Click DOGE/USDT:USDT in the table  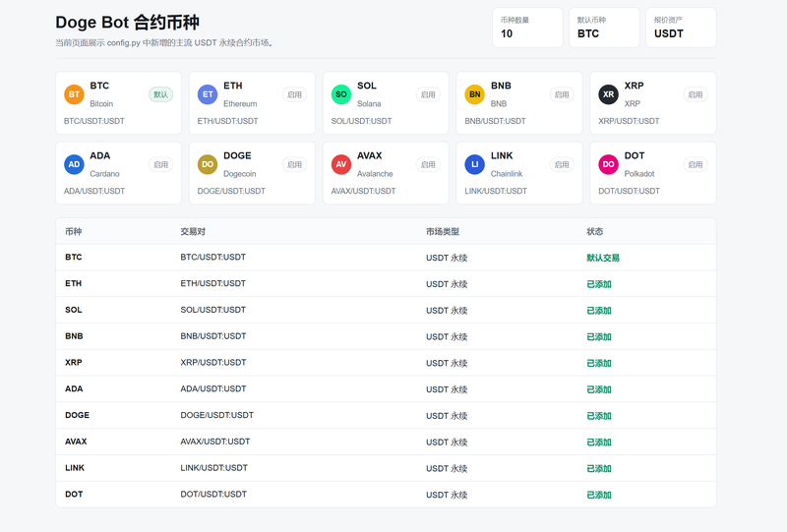pos(216,415)
